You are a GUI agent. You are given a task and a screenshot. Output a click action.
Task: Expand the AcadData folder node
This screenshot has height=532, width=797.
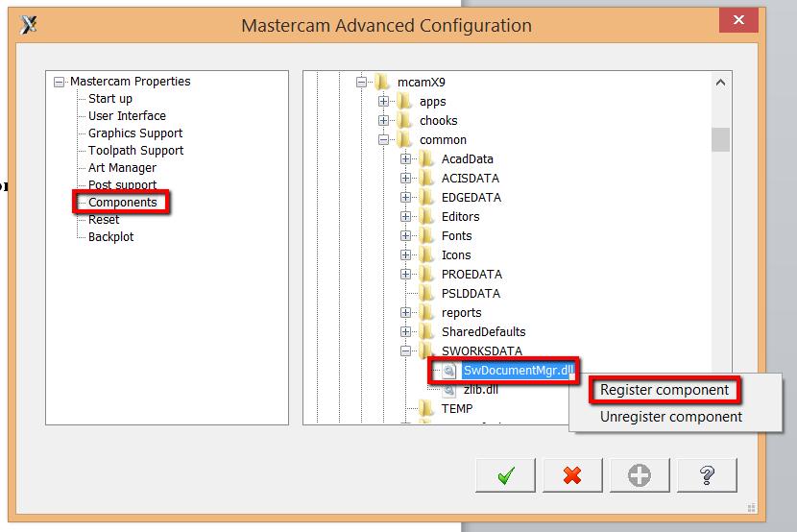click(x=405, y=159)
